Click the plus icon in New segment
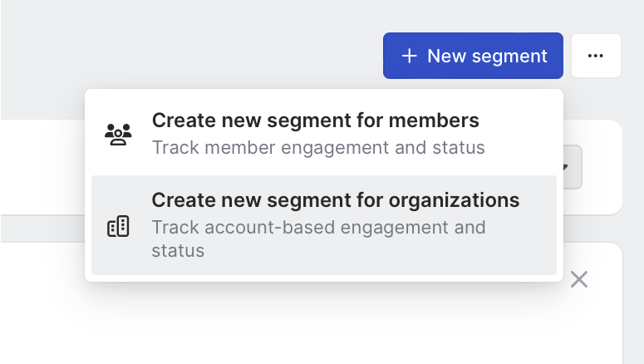The image size is (644, 364). (x=409, y=57)
